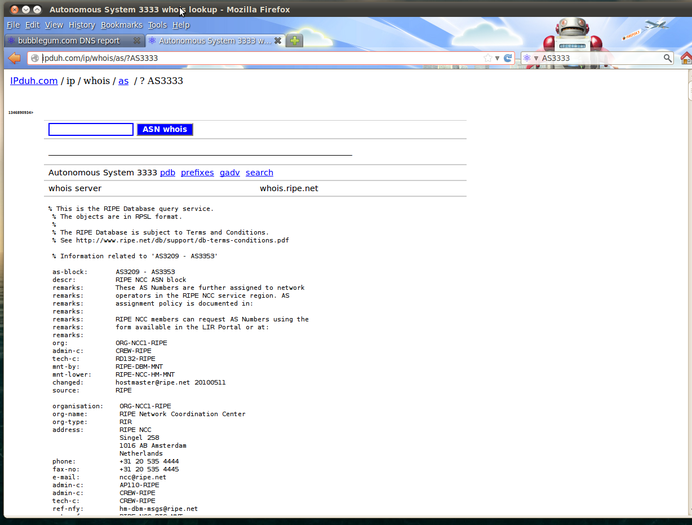
Task: Submit with the ASN whois button
Action: pos(165,129)
